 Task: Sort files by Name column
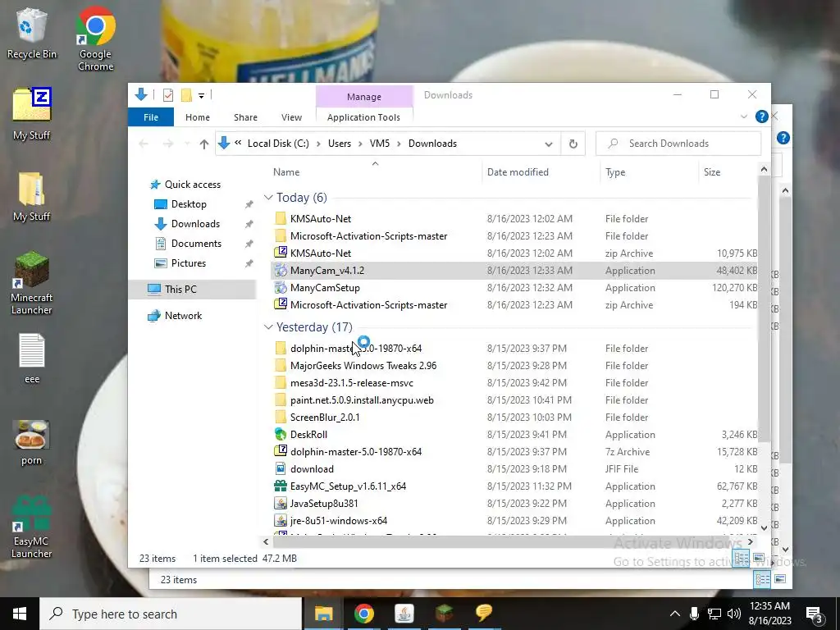(x=375, y=172)
